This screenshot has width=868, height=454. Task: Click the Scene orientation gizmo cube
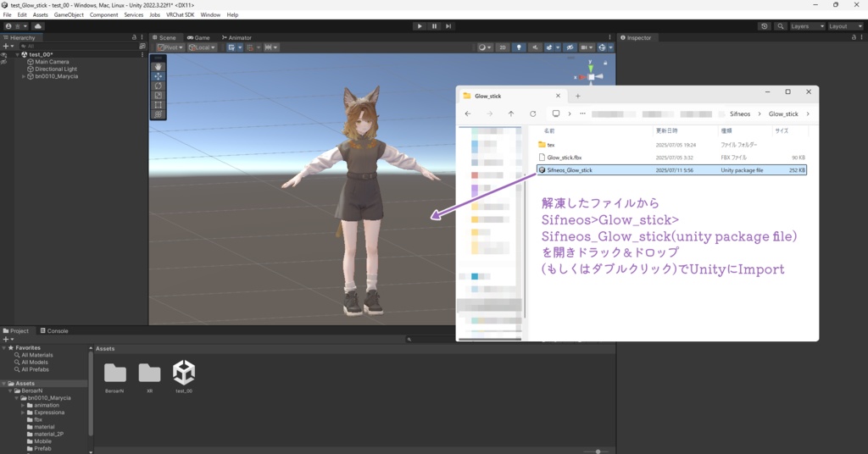pyautogui.click(x=591, y=77)
